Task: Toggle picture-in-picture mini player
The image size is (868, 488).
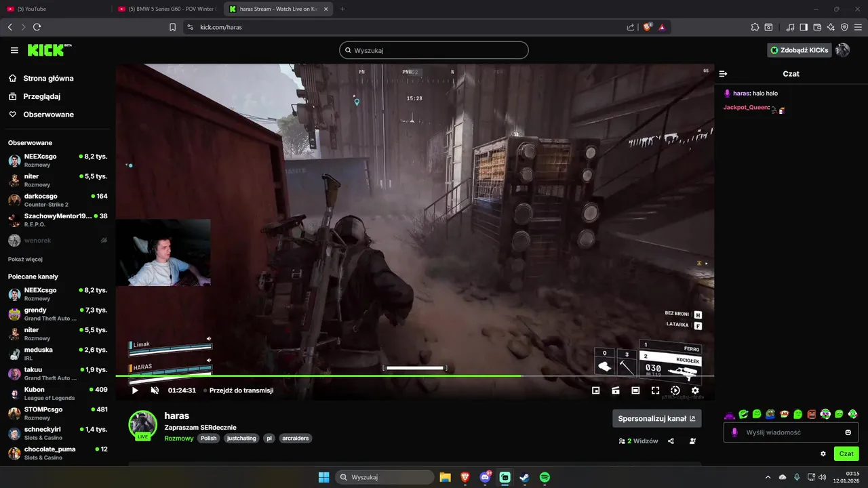Action: 595,390
